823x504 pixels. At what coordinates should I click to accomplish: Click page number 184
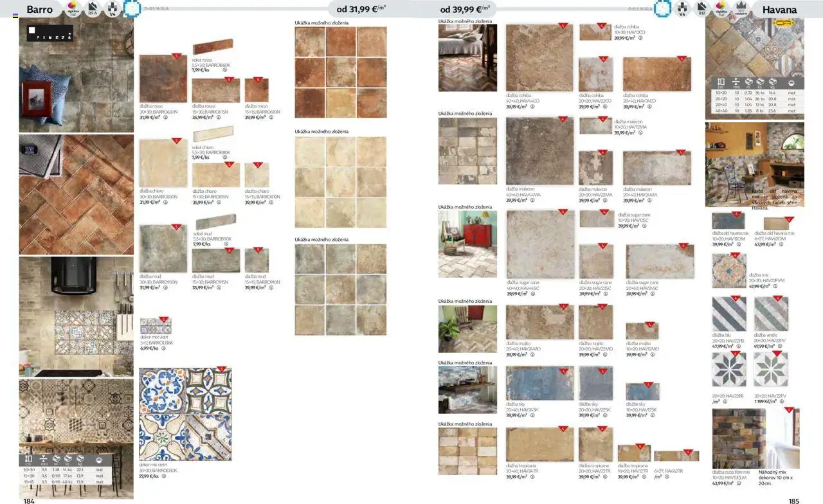[28, 500]
